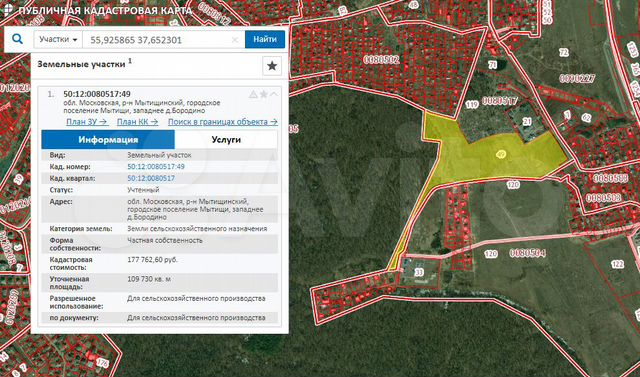Click the triangle warning icon on result
This screenshot has height=377, width=640.
(x=253, y=94)
